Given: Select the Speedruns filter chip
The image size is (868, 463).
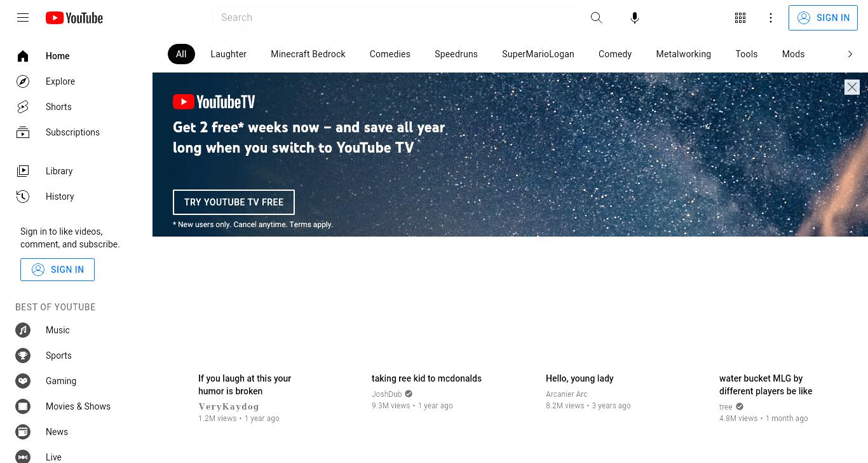Looking at the screenshot, I should pos(456,54).
